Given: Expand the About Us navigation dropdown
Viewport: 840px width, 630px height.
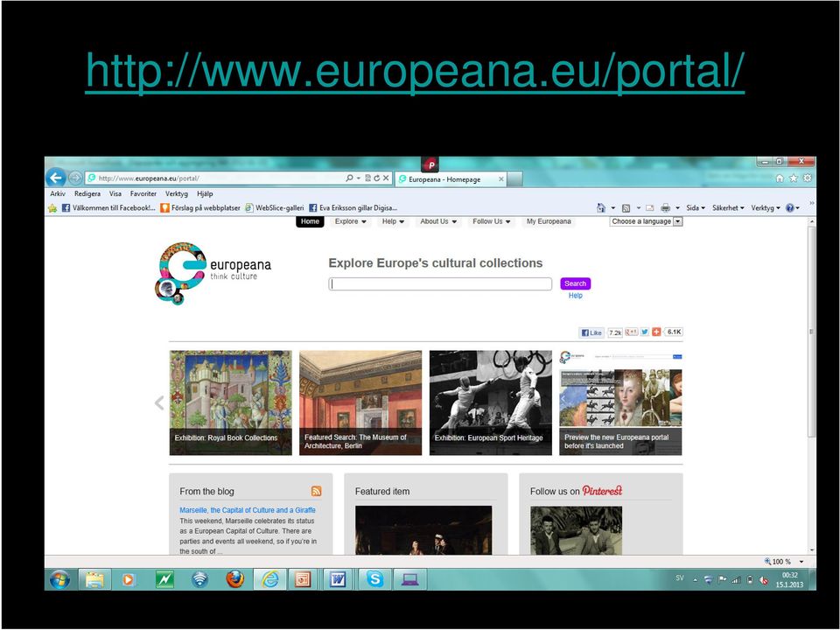Looking at the screenshot, I should click(x=438, y=221).
